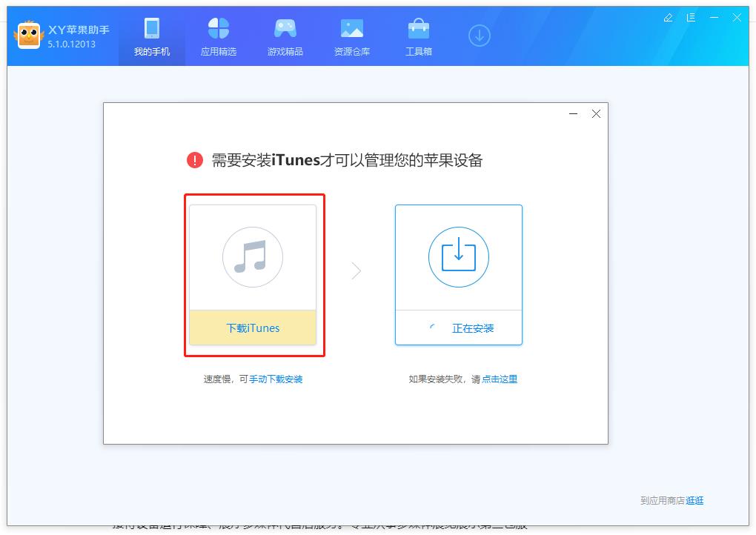The height and width of the screenshot is (535, 756).
Task: Click the install box arrow icon
Action: tap(459, 257)
